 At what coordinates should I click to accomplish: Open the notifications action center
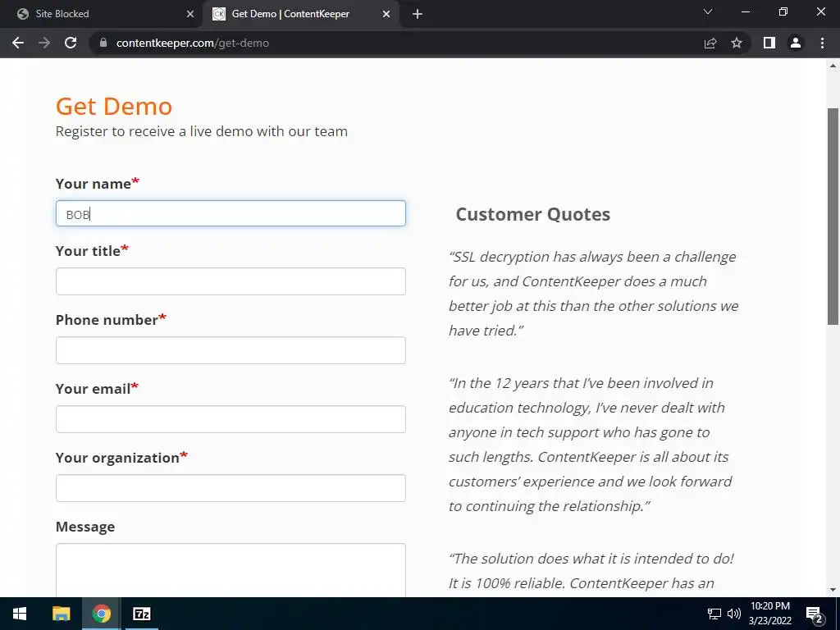(815, 614)
